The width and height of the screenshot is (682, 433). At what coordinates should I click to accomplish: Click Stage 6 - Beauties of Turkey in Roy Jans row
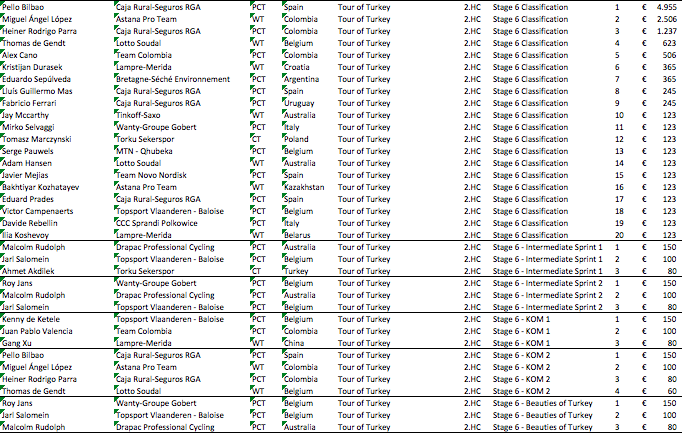click(x=543, y=403)
